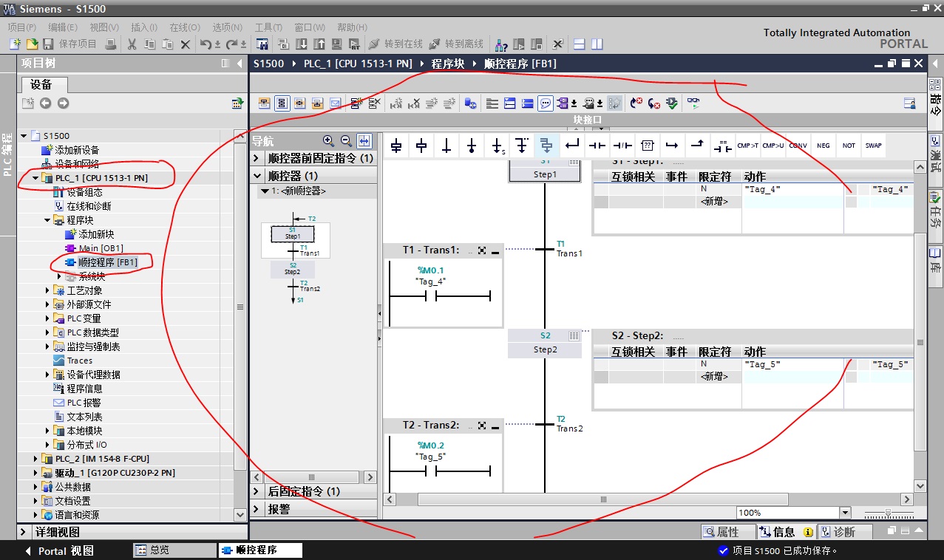
Task: Expand the 工艺对象 tree node
Action: click(47, 290)
